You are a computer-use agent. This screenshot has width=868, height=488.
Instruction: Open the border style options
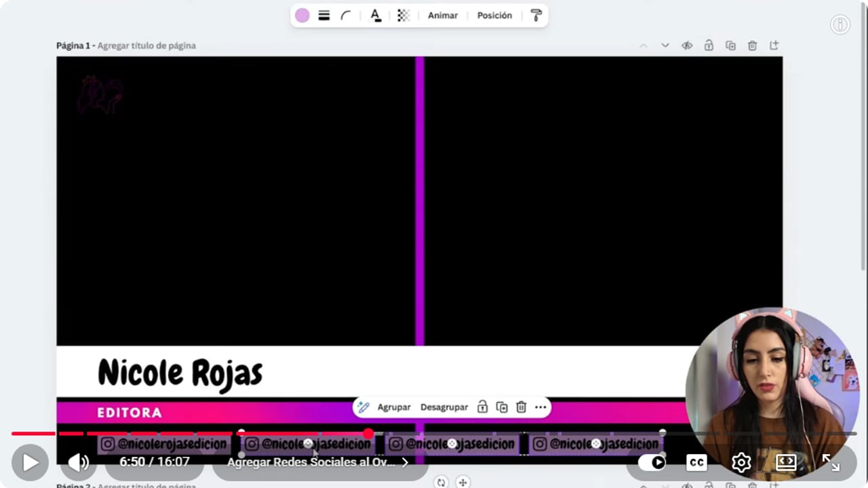click(324, 16)
